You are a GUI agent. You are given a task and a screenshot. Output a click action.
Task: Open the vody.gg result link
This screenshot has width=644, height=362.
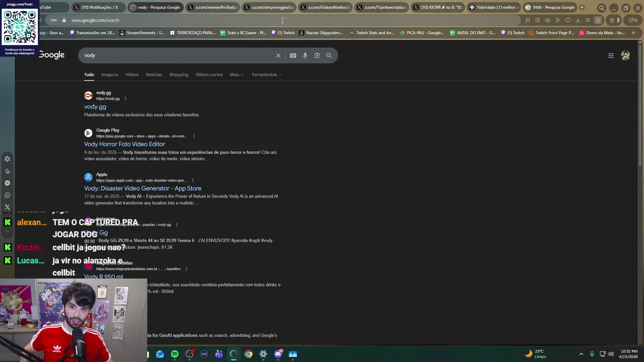pyautogui.click(x=95, y=107)
